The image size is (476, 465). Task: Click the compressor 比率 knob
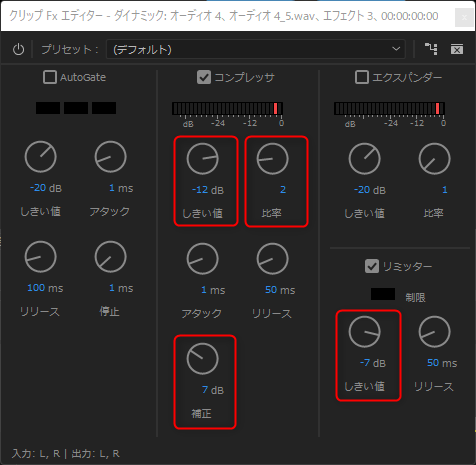coord(272,159)
